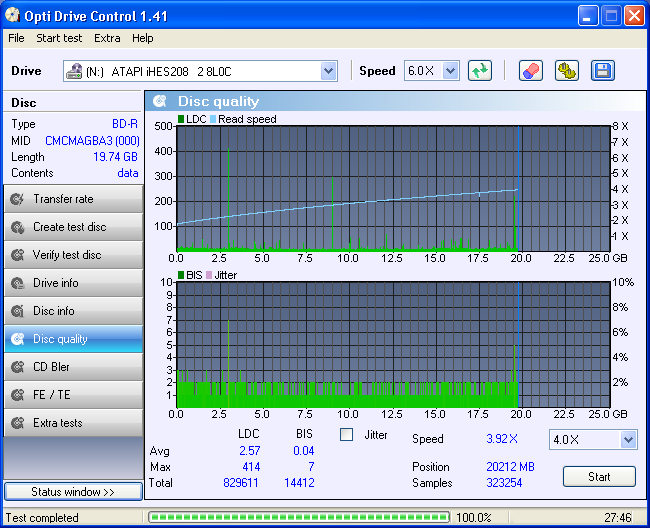Click inside the LDC read speed graph

click(393, 189)
